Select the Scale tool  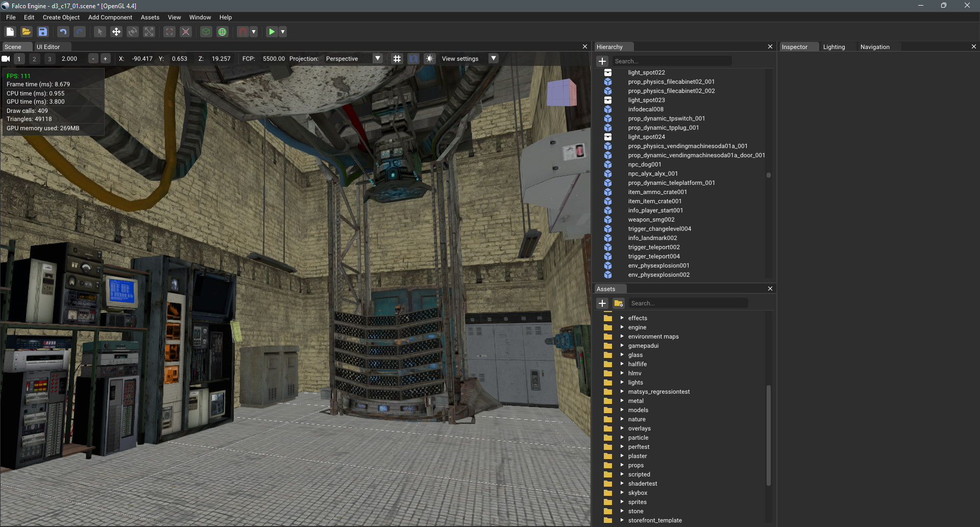click(x=149, y=32)
